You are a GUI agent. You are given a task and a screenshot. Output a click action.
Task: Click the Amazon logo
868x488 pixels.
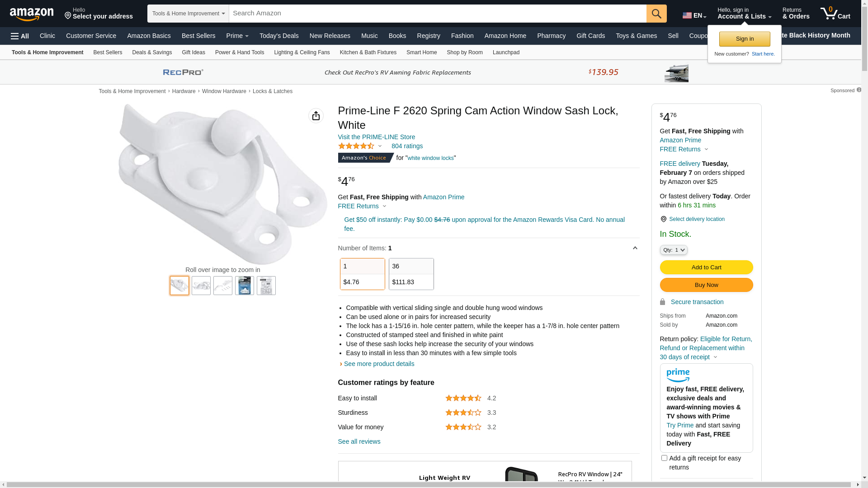coord(32,14)
